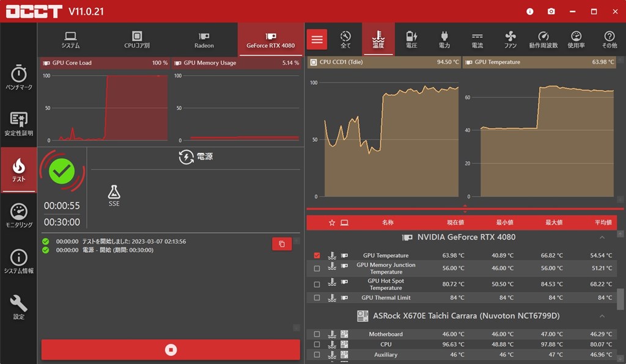Click the sensor list vertical scrollbar thumb
626x364 pixels.
click(x=620, y=299)
